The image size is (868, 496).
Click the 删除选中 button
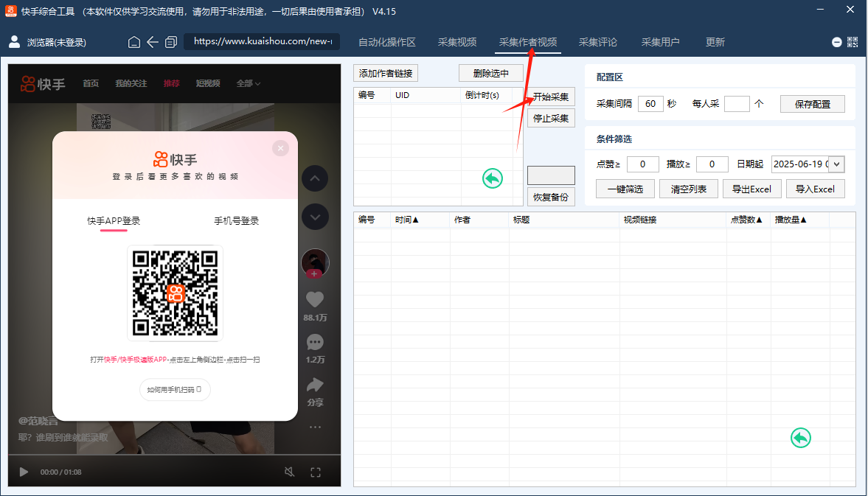coord(491,73)
